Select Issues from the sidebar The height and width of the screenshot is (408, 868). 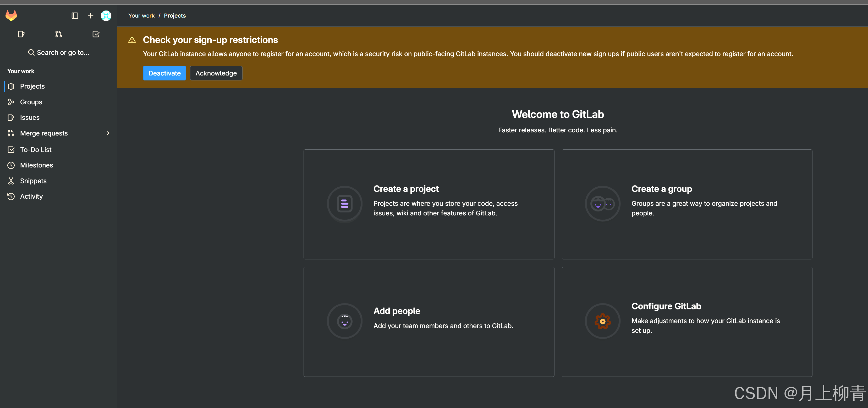(29, 117)
